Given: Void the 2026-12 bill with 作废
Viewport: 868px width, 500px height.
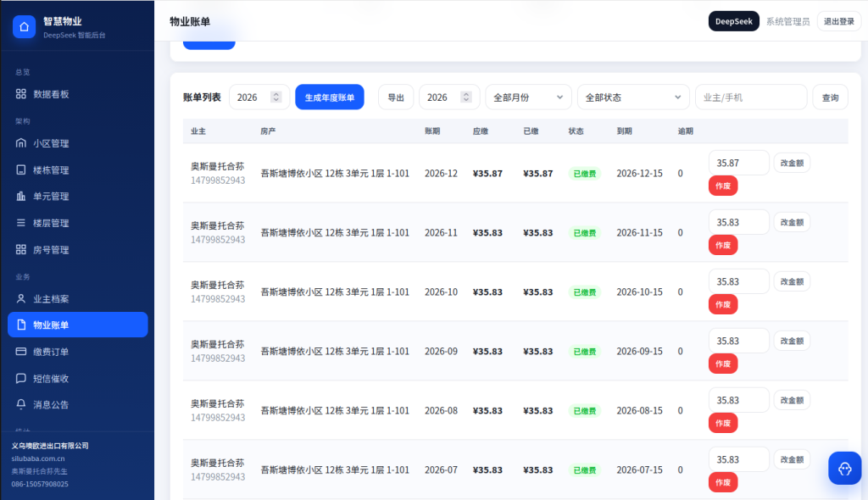Looking at the screenshot, I should 723,186.
